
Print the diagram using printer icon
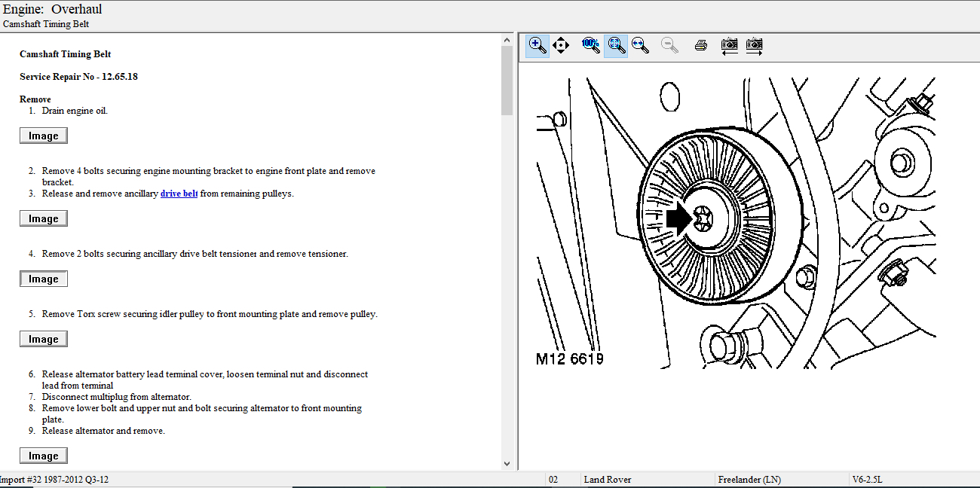pos(700,45)
